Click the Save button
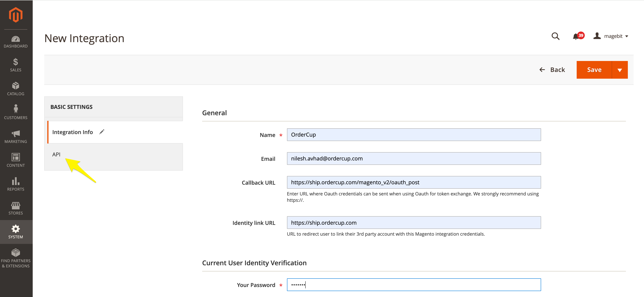 pos(594,70)
